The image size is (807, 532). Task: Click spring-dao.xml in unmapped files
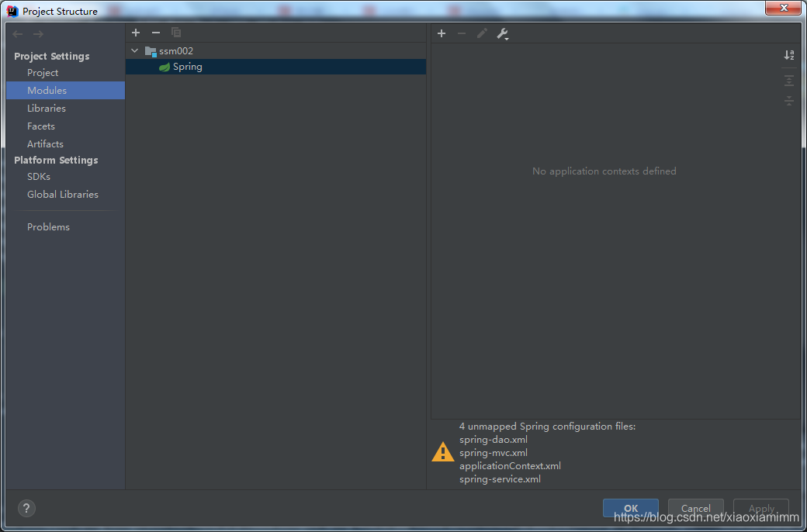(494, 440)
